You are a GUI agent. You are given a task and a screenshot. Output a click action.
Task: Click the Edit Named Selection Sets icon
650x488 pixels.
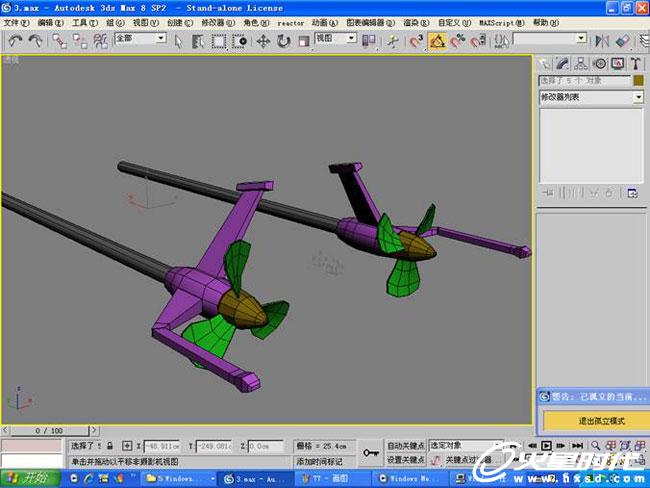point(501,41)
